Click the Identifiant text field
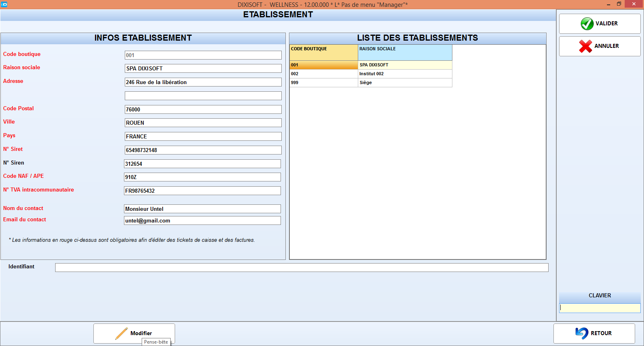This screenshot has width=644, height=346. point(302,268)
